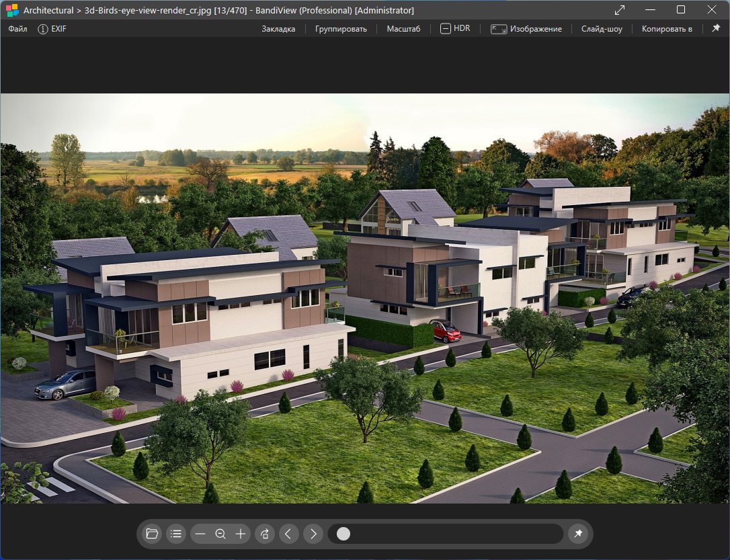
Task: Toggle HDR mode
Action: [x=455, y=29]
